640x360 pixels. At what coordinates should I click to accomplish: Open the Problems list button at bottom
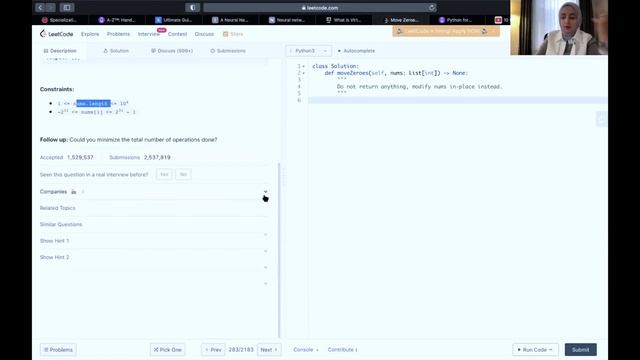pyautogui.click(x=58, y=350)
